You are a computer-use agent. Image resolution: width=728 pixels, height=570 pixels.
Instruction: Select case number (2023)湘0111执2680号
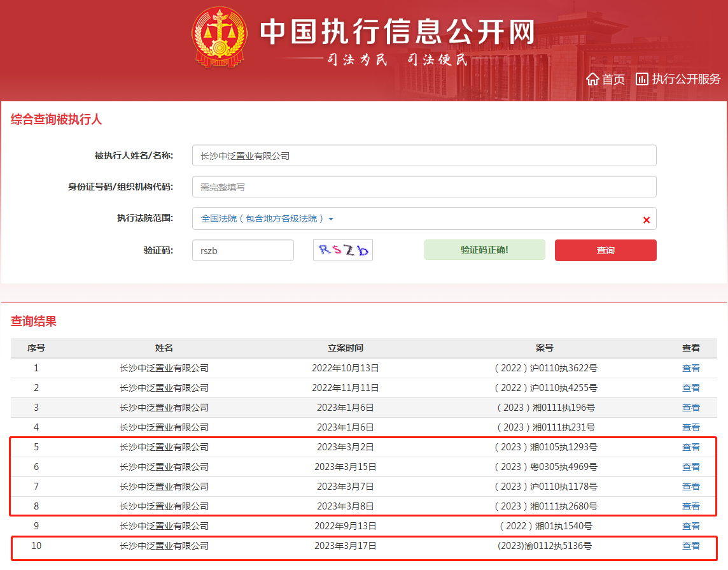coord(545,506)
